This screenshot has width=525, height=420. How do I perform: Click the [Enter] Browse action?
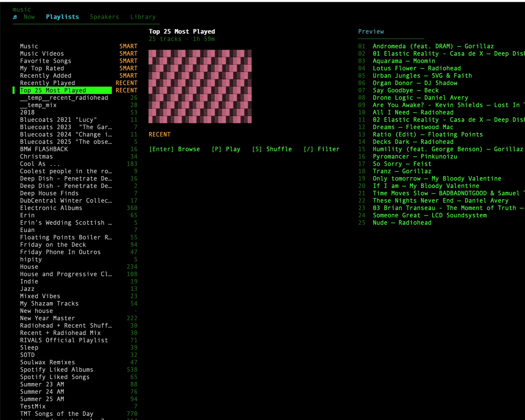tap(175, 149)
